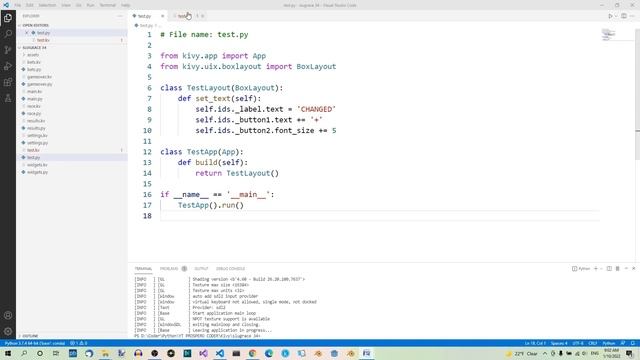Open Task View on the taskbar

pyautogui.click(x=56, y=353)
